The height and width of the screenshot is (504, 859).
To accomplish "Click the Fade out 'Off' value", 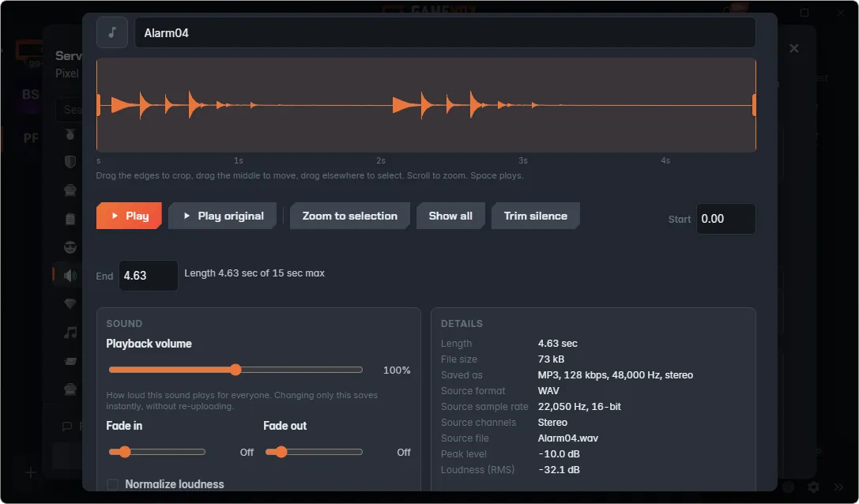I will 404,453.
